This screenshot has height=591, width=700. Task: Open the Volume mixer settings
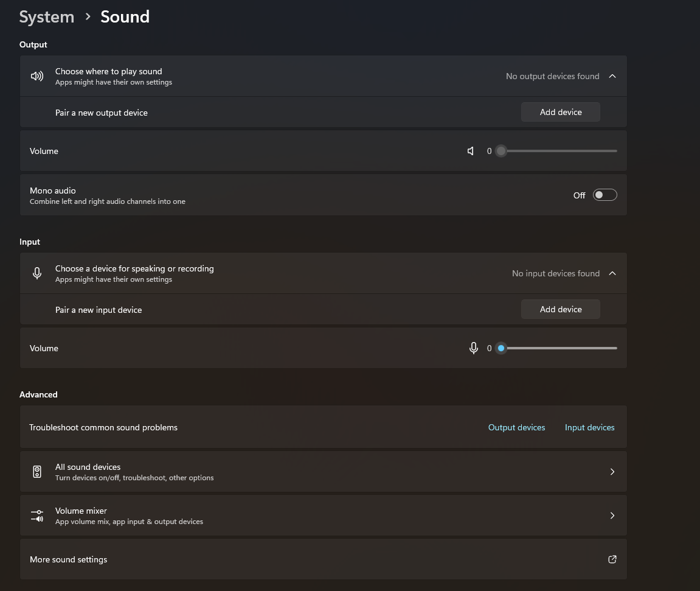tap(323, 515)
